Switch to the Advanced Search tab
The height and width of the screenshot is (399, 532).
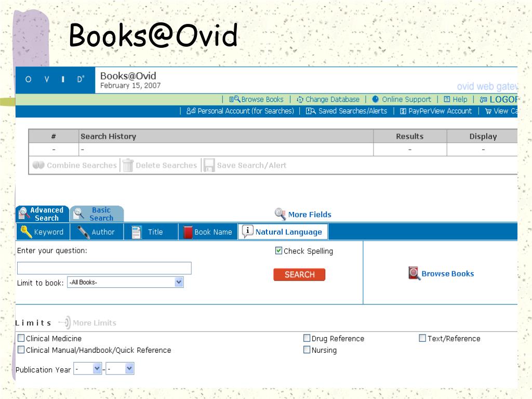[x=43, y=214]
